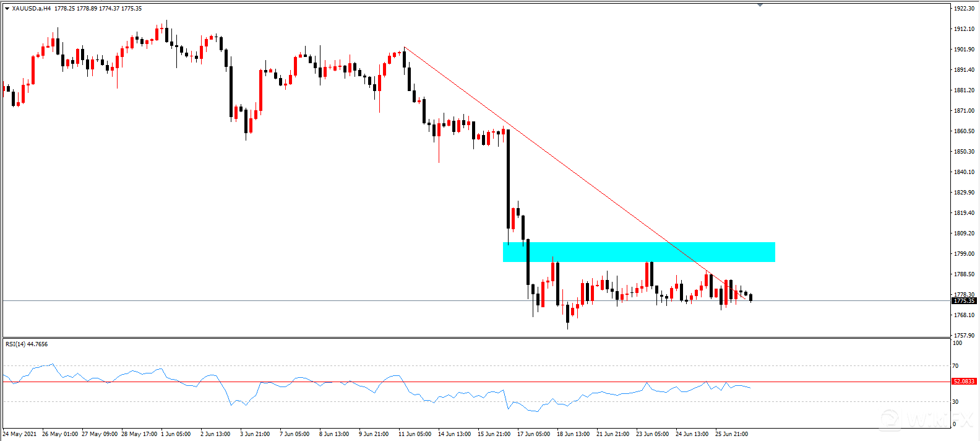
Task: Click the 1757.90 price scale label
Action: click(964, 336)
